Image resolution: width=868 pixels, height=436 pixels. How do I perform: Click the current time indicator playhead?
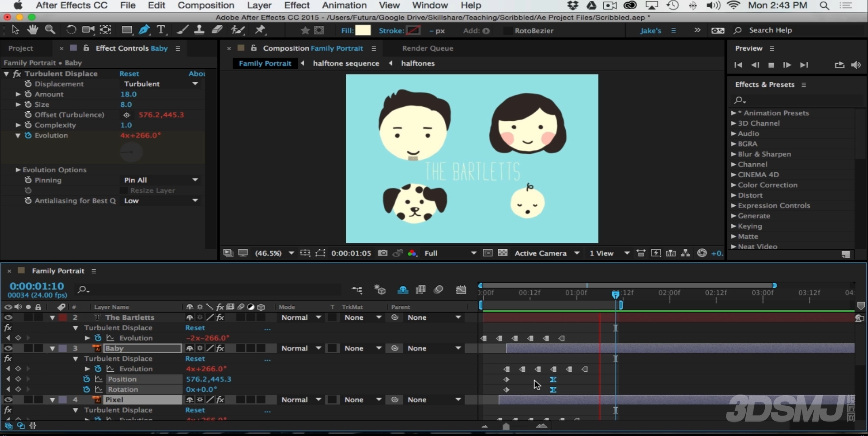615,294
